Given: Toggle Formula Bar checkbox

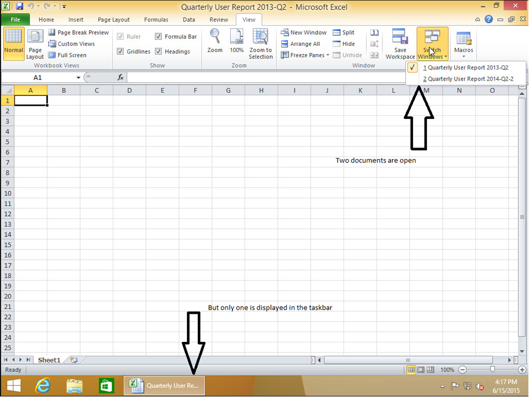Looking at the screenshot, I should pyautogui.click(x=158, y=36).
